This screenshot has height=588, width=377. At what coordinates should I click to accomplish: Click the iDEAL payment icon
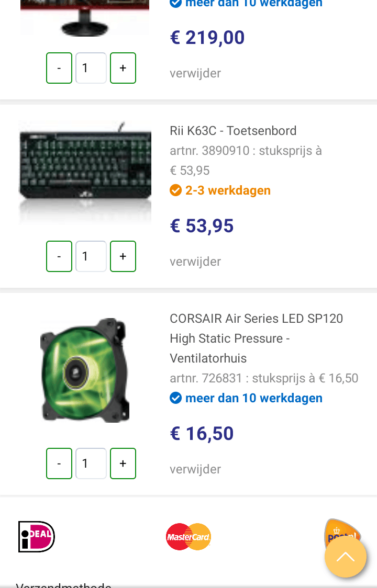[36, 537]
